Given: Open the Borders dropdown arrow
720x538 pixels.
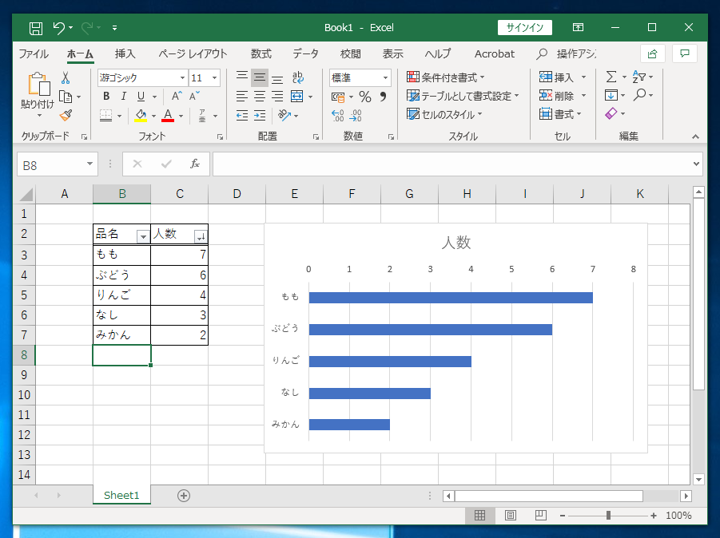Looking at the screenshot, I should [119, 116].
